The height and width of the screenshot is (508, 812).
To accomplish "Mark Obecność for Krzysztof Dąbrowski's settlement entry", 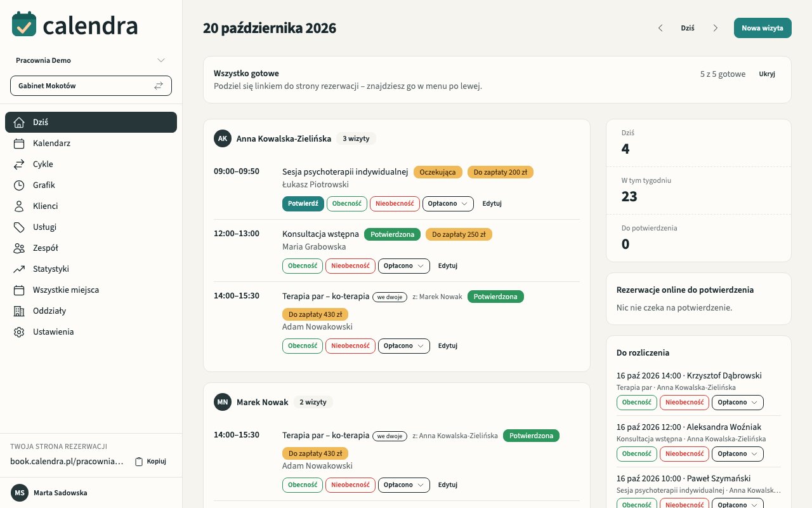I will click(636, 403).
